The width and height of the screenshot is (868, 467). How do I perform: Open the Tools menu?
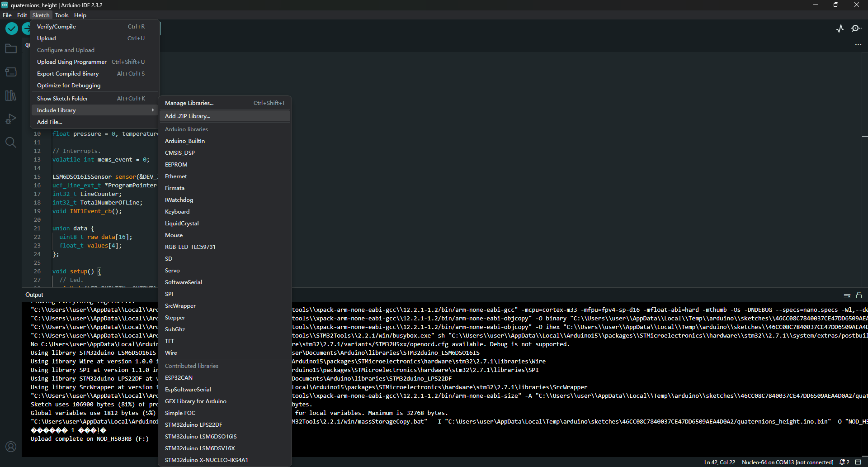tap(61, 15)
